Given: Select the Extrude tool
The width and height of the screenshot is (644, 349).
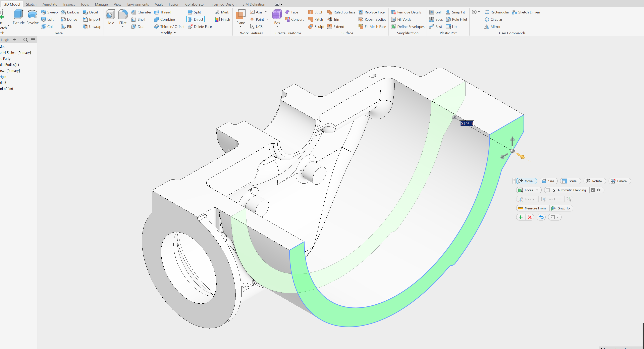Looking at the screenshot, I should 18,17.
